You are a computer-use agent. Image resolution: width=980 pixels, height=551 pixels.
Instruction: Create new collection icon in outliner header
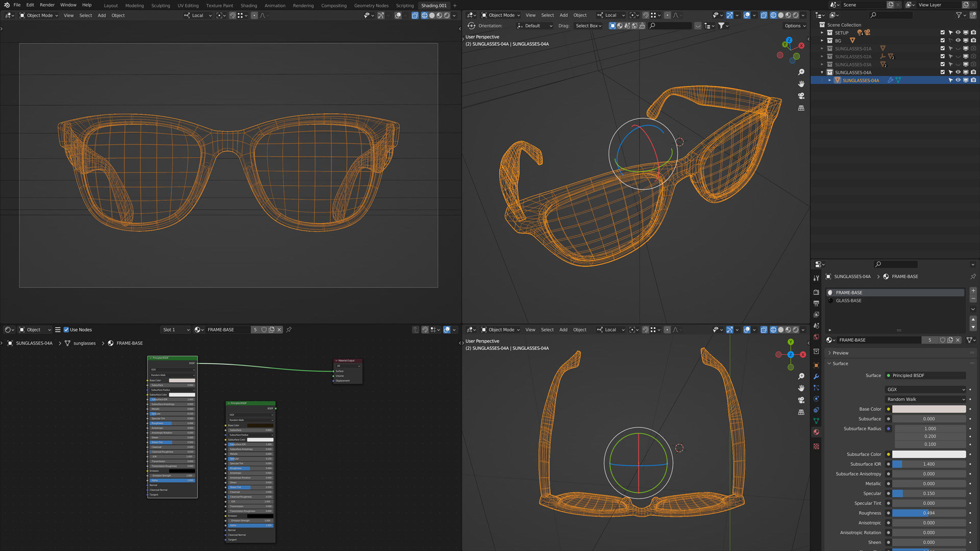coord(973,15)
